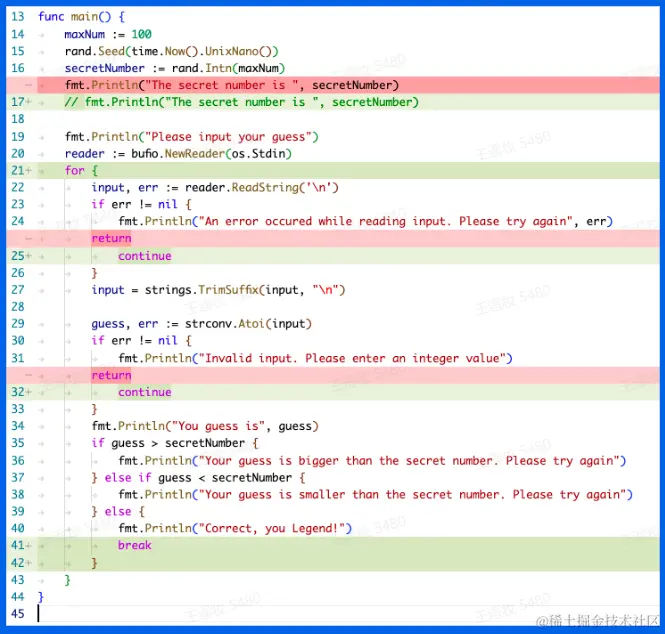
Task: Click the closing brace on line 43
Action: [67, 580]
